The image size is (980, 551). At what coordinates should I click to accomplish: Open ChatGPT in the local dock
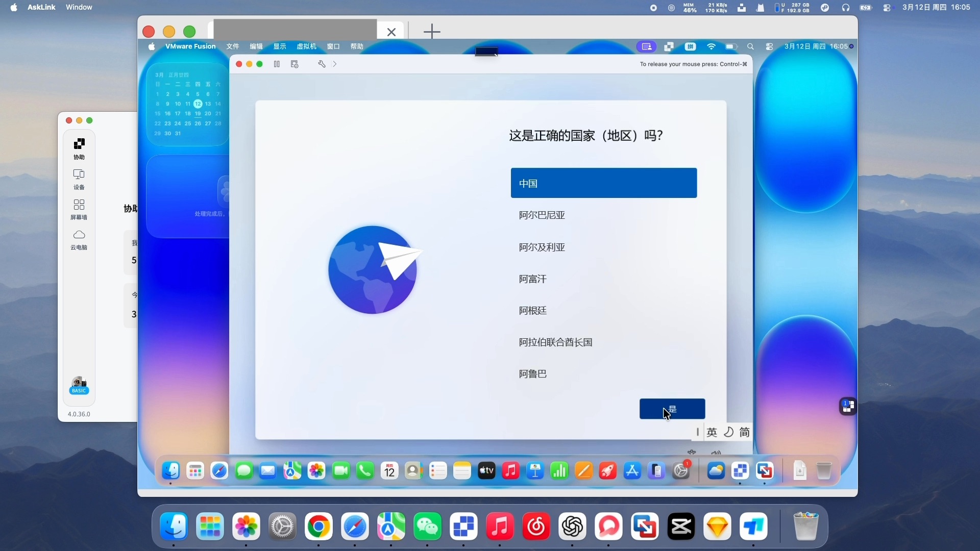point(572,527)
